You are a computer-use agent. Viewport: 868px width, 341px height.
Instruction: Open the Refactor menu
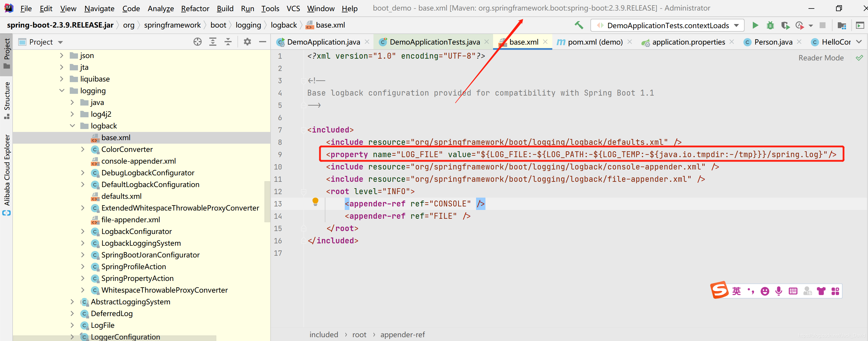coord(195,9)
